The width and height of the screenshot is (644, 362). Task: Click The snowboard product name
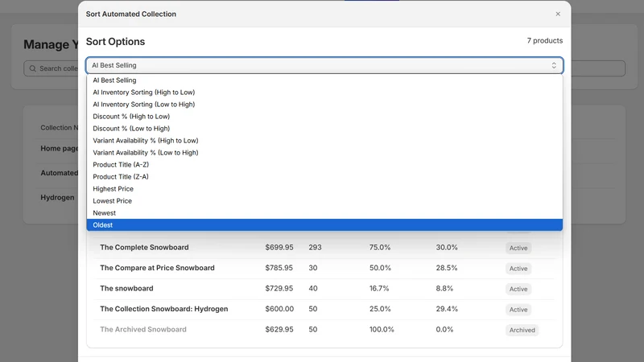(126, 289)
